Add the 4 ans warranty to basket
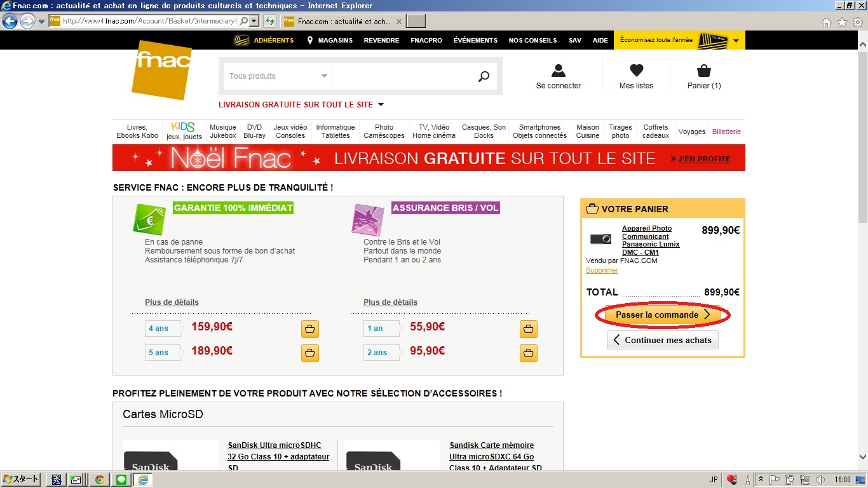This screenshot has width=868, height=488. (x=310, y=329)
